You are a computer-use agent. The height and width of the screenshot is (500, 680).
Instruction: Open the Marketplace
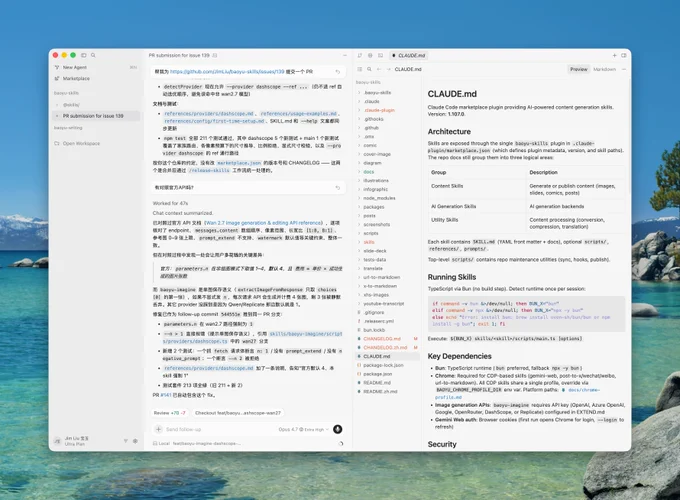pos(76,78)
